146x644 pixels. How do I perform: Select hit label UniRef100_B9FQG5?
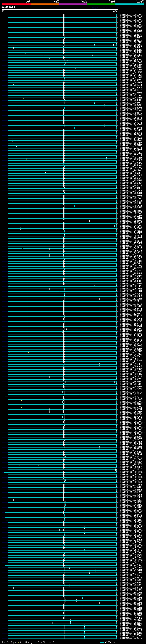pos(131,417)
